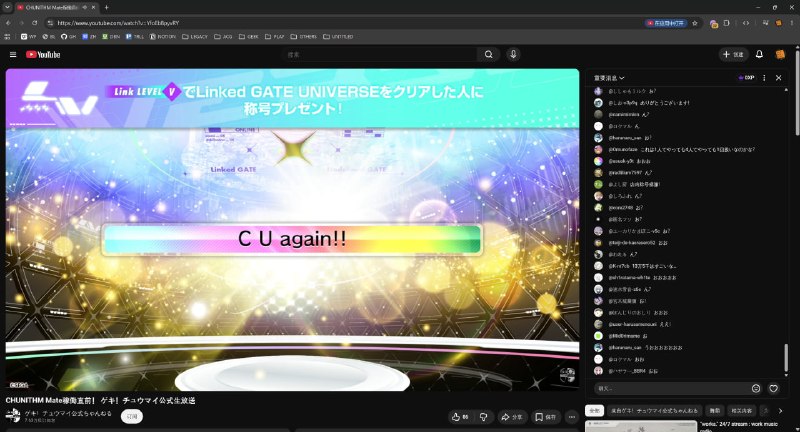Select the 'from ゲキ!チュウマイ公式ちゃんねる' chip
Viewport: 800px width, 432px height.
click(655, 410)
